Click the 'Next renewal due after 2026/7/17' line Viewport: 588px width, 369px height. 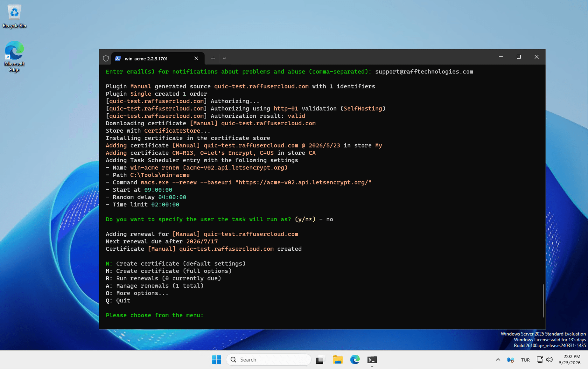[x=162, y=241]
